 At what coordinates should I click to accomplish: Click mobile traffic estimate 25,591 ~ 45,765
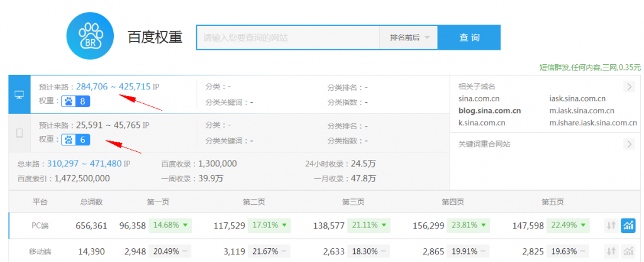(108, 125)
